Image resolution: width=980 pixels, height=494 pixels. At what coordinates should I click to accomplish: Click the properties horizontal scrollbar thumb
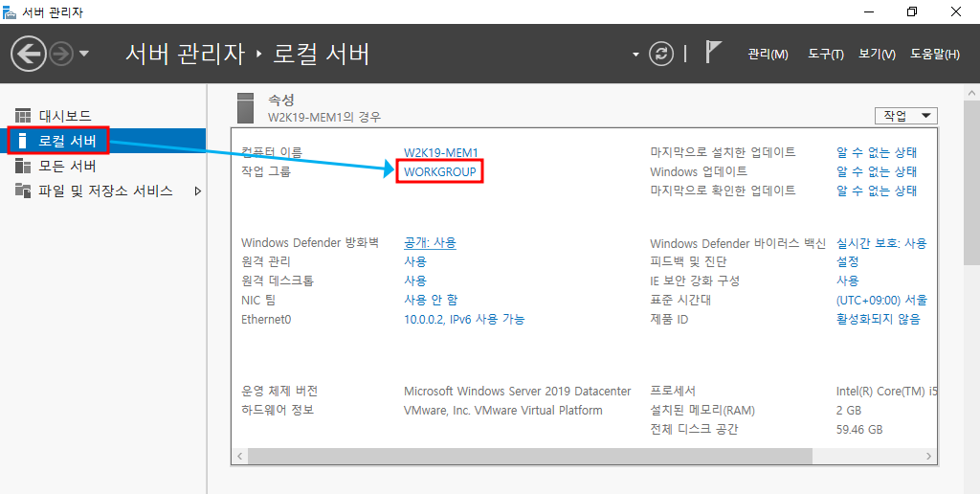(529, 457)
